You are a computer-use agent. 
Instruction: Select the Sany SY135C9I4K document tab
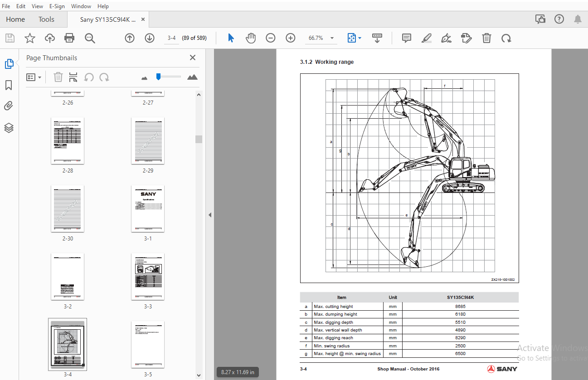coord(108,19)
